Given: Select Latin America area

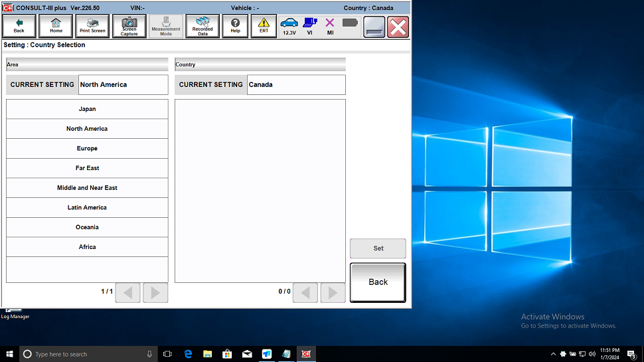Looking at the screenshot, I should pos(87,207).
